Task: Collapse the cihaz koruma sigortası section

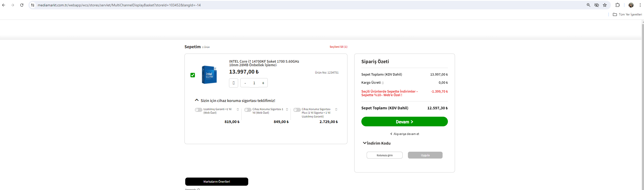Action: pyautogui.click(x=197, y=100)
